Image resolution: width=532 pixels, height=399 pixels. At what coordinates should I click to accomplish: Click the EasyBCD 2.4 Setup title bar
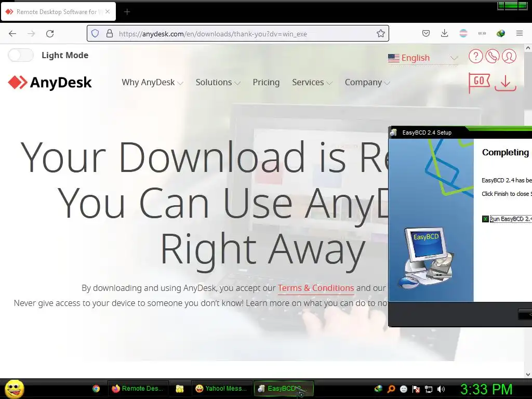(460, 132)
